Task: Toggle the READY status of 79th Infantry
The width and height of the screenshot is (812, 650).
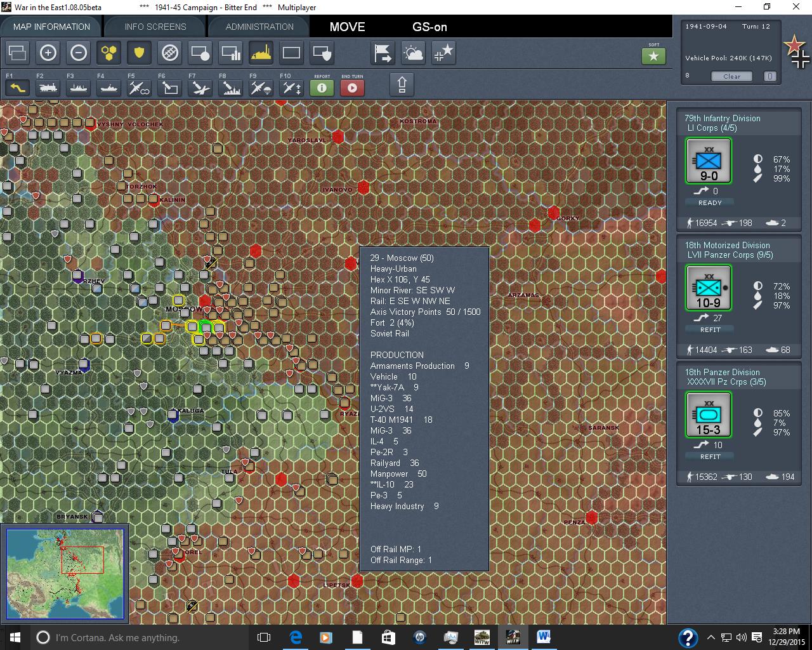Action: pos(710,202)
